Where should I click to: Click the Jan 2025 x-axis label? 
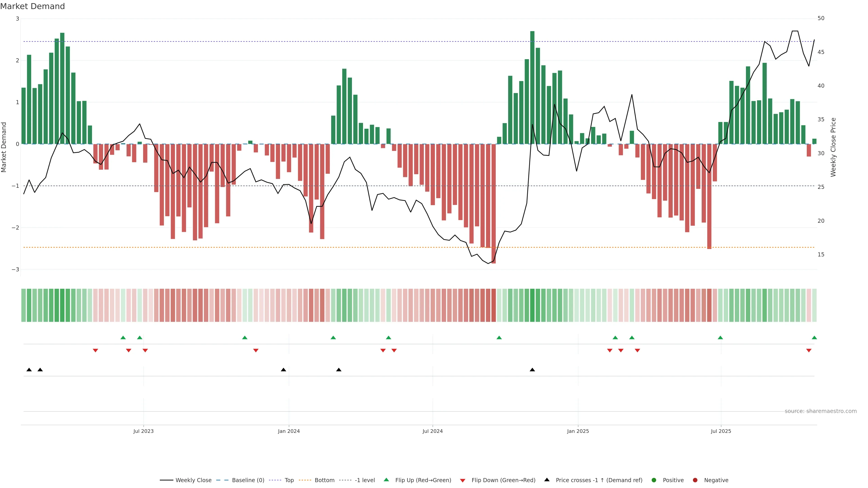(x=578, y=431)
